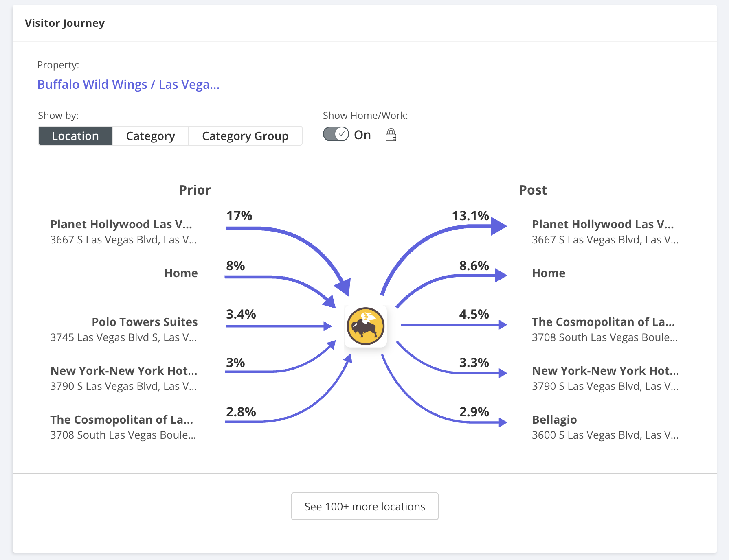Click the Visitor Journey panel title

[x=65, y=23]
